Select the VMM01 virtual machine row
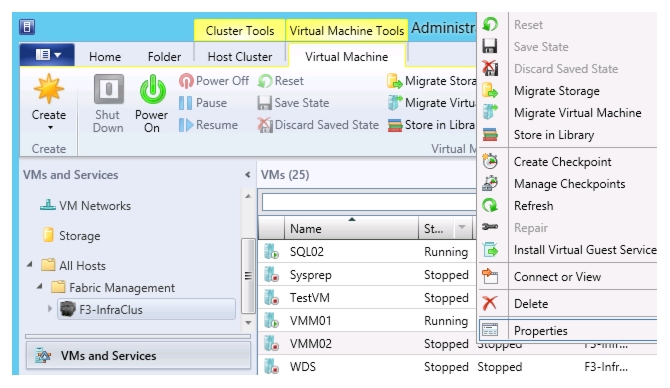This screenshot has height=388, width=670. tap(367, 321)
